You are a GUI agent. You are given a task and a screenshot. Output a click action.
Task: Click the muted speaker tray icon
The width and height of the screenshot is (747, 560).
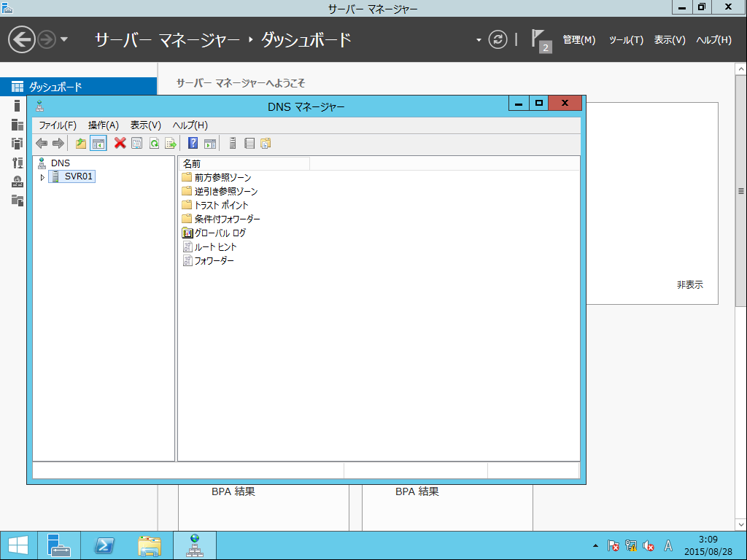click(649, 545)
